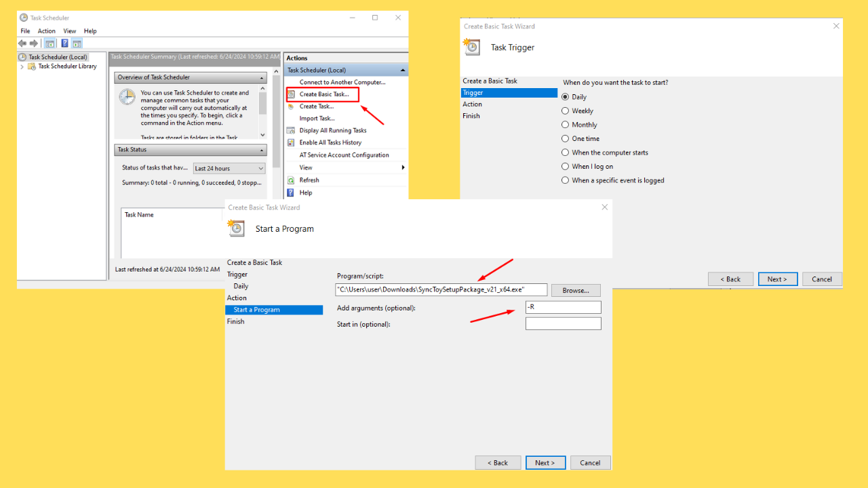Click the Back arrow in Task Scheduler toolbar
This screenshot has height=488, width=868.
22,43
